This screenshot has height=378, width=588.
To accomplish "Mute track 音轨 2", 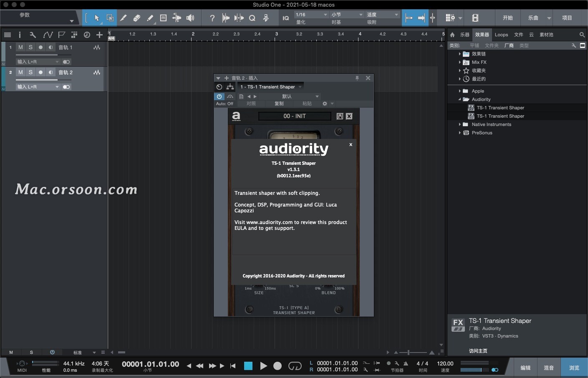I will pyautogui.click(x=20, y=73).
